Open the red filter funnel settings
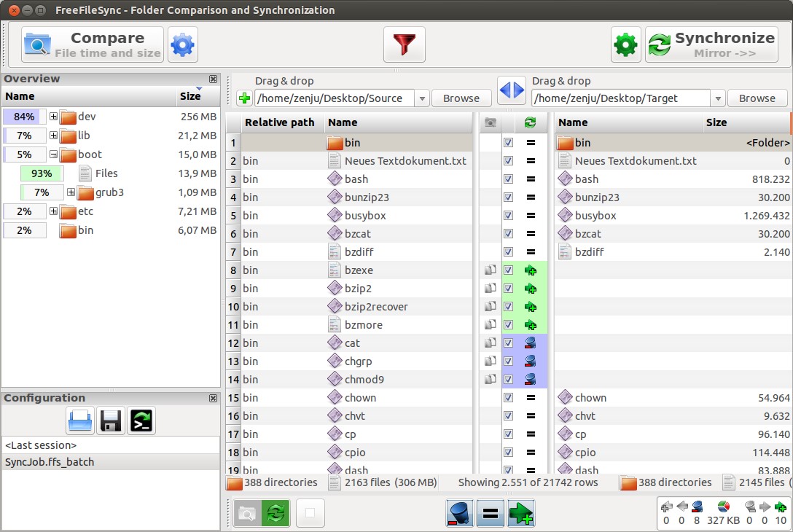This screenshot has height=532, width=793. [x=404, y=45]
